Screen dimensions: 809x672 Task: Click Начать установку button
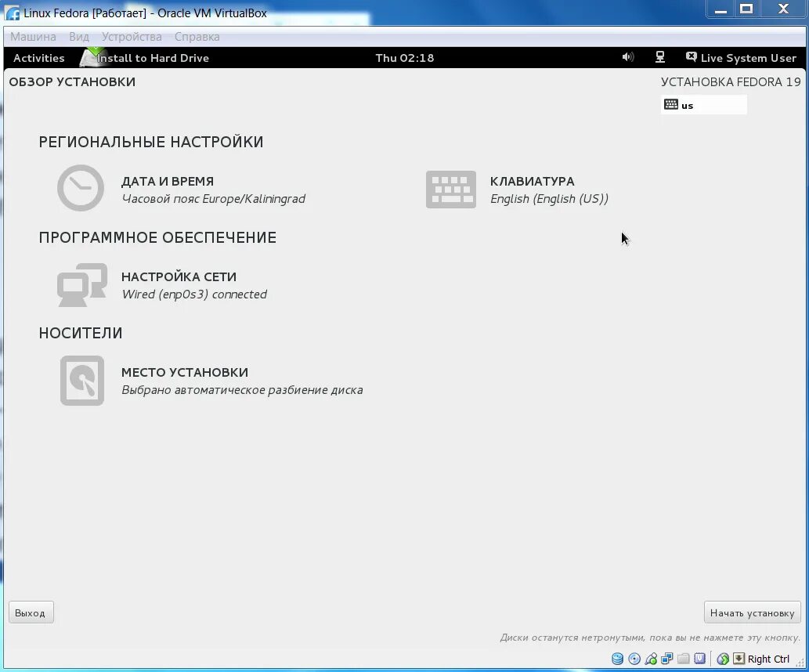(753, 612)
